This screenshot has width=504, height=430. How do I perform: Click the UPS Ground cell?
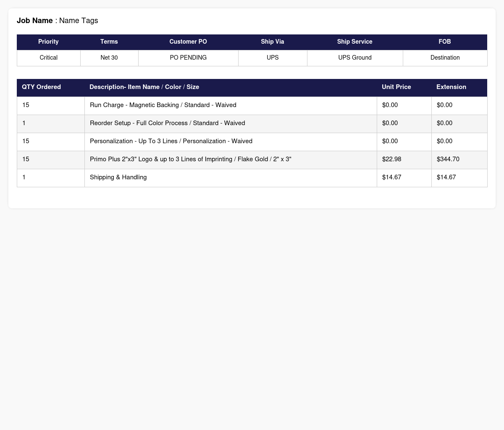(x=355, y=58)
